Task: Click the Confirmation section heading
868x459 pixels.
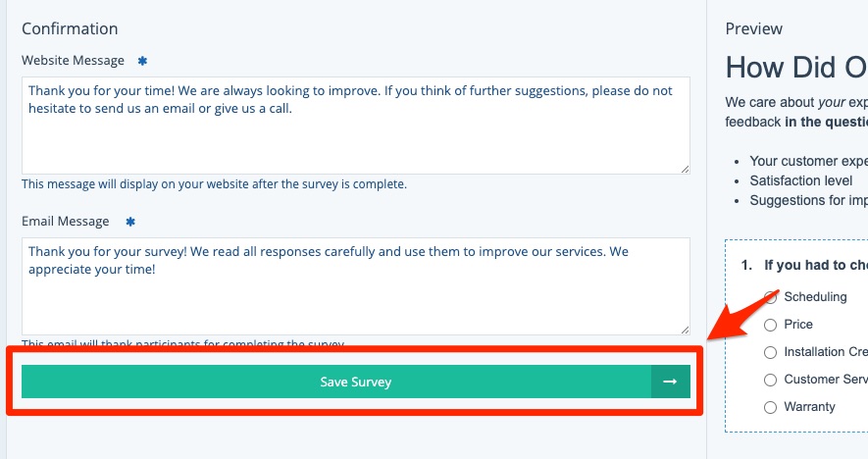Action: click(x=70, y=29)
